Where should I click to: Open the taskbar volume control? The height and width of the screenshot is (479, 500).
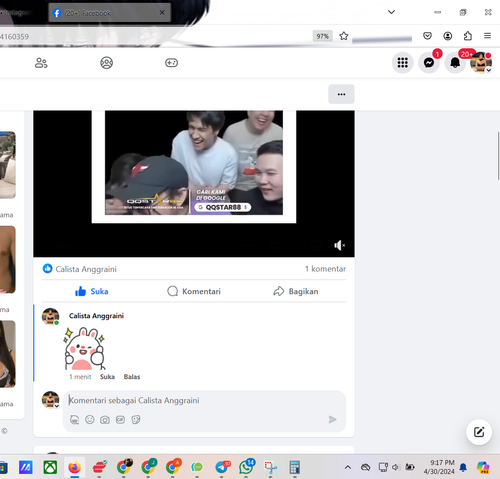(396, 467)
